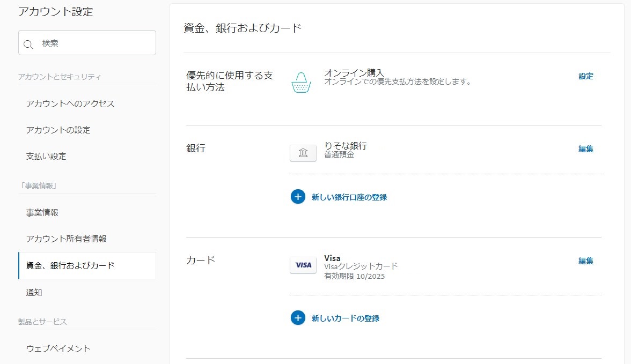Open 新しい銀行口座の登録 link

click(348, 197)
